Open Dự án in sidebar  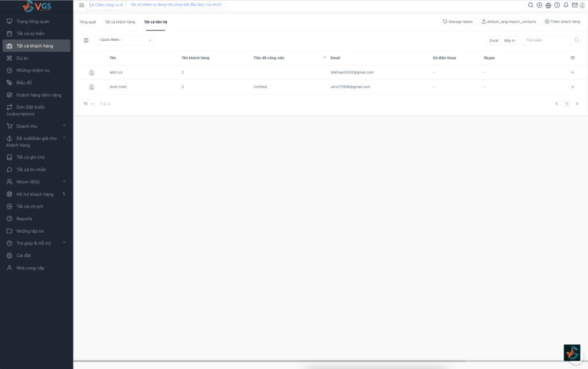pos(36,58)
